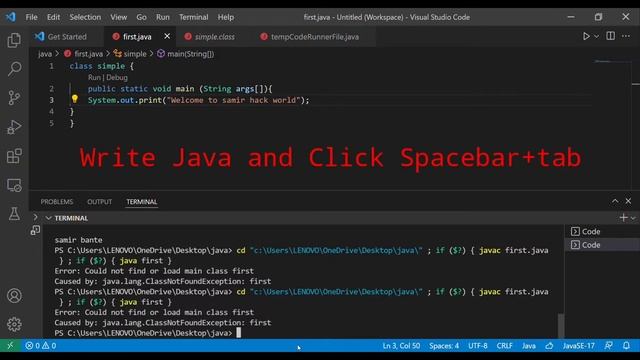Click Java language status thumbs-up icon
Screen dimensions: 640x360
[549, 346]
